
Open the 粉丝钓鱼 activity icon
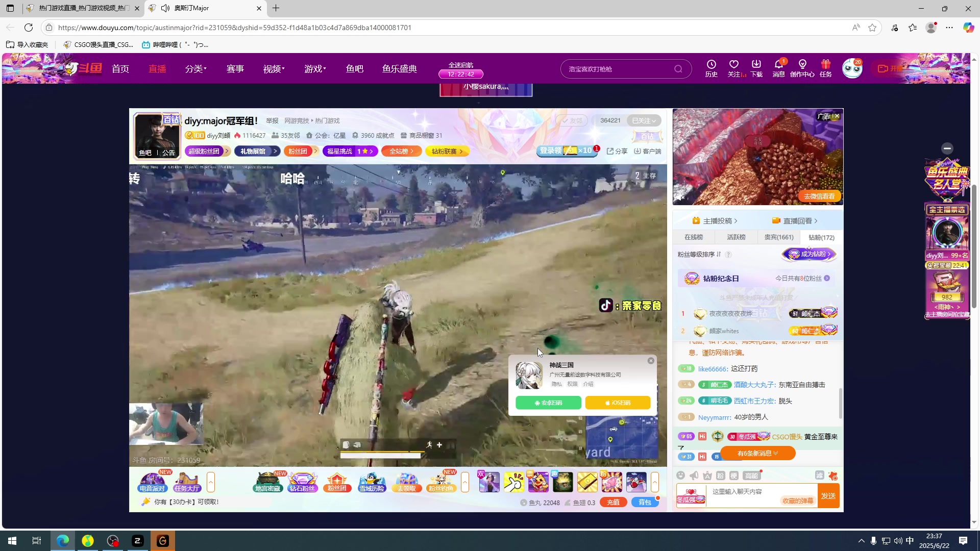[441, 482]
